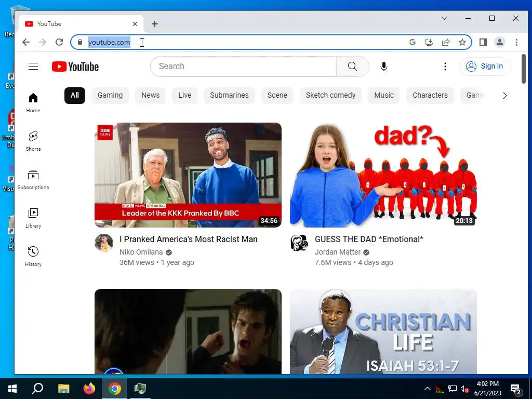Open Jordan Matter channel name link
This screenshot has width=532, height=399.
click(338, 252)
